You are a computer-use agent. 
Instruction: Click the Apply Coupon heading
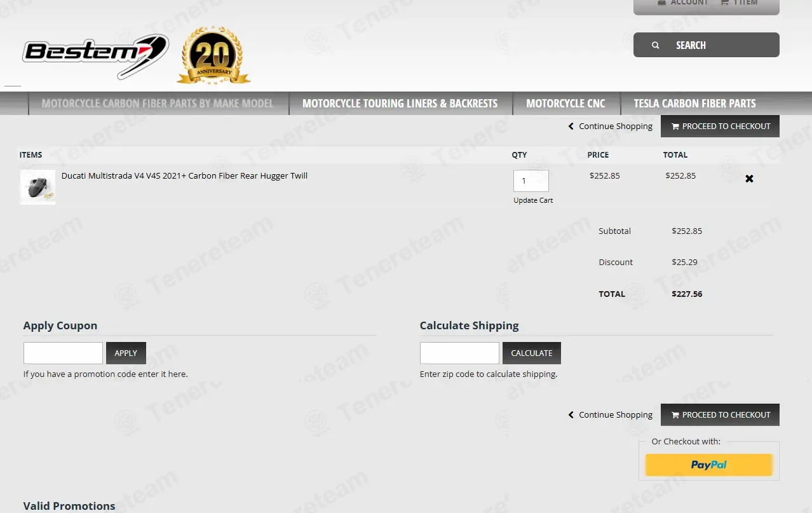60,325
